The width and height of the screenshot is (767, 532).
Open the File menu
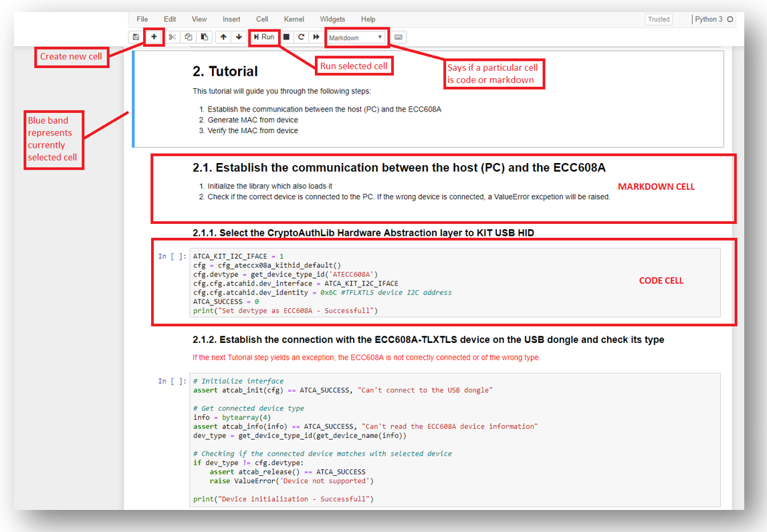pyautogui.click(x=142, y=19)
